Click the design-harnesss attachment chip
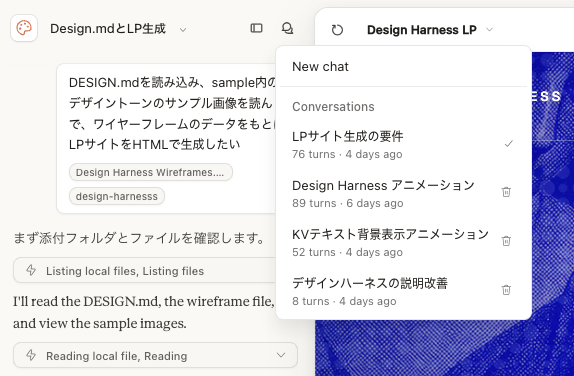Viewport: 574px width, 376px height. pyautogui.click(x=117, y=196)
